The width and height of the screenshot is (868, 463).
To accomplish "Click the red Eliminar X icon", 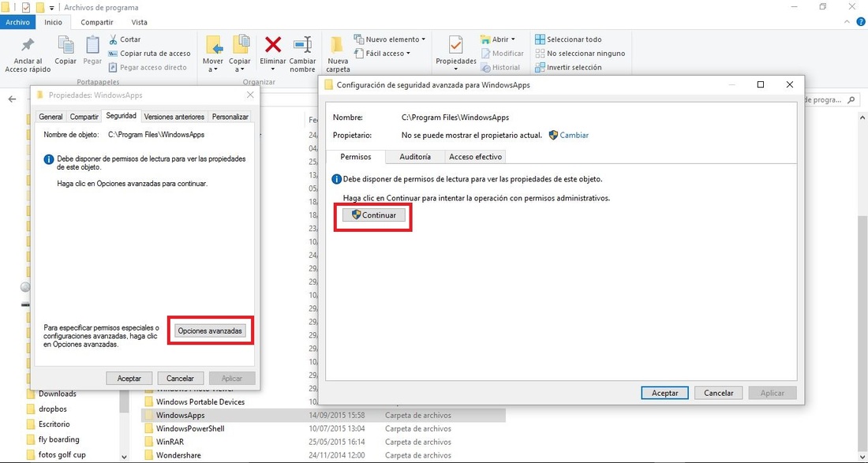I will click(273, 45).
